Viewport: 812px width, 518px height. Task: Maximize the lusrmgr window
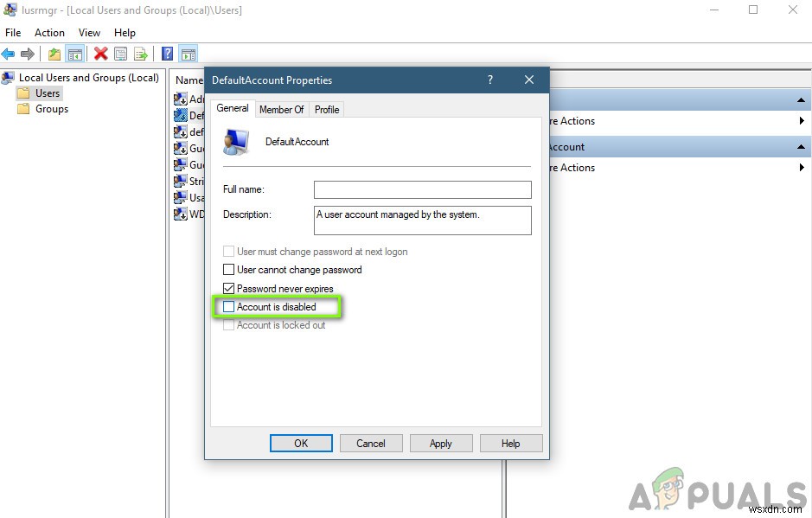click(x=753, y=10)
